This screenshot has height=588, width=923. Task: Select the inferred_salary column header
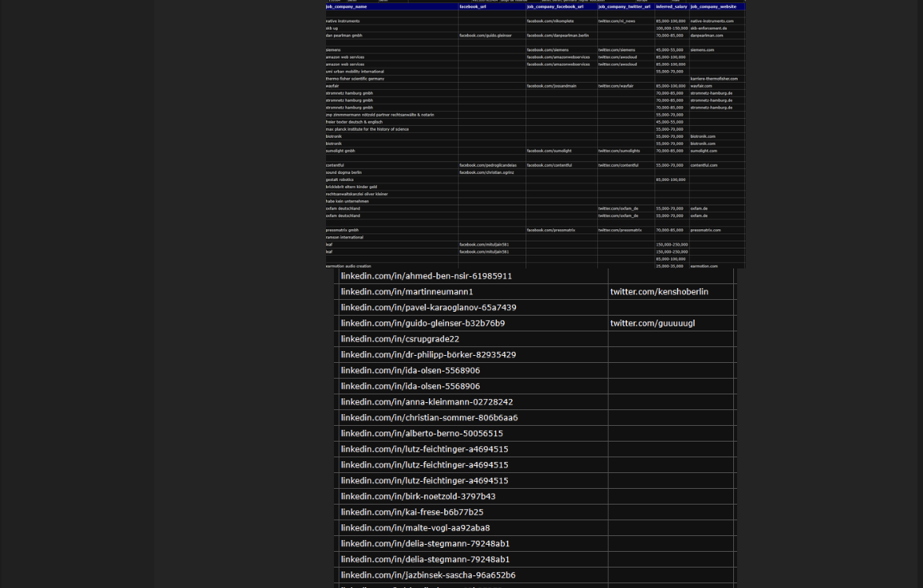(x=672, y=6)
